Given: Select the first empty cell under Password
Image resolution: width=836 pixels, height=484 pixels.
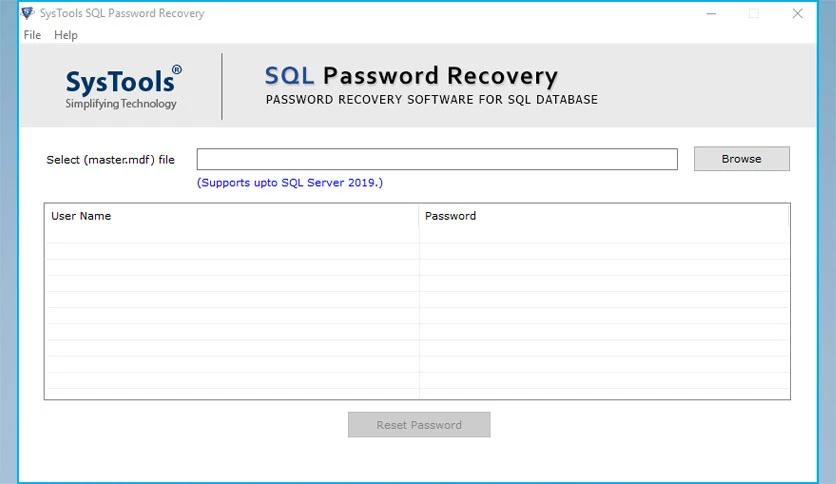Looking at the screenshot, I should click(604, 235).
